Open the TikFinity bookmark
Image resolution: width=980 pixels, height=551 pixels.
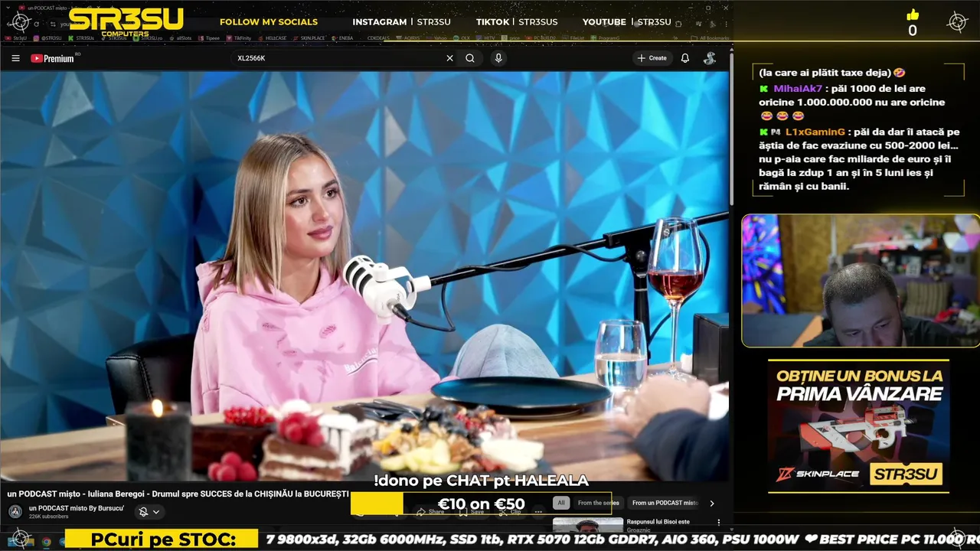point(240,37)
